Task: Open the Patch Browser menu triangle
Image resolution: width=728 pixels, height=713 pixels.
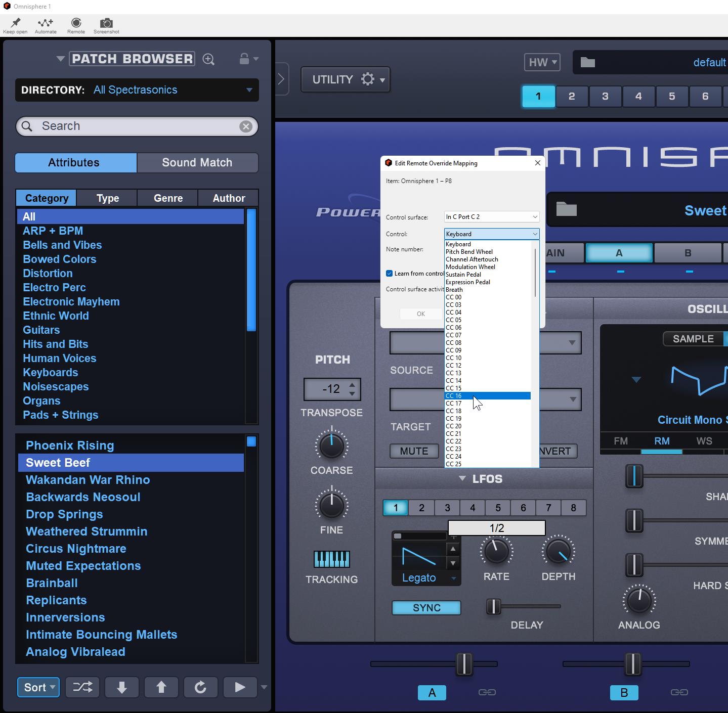Action: tap(60, 59)
